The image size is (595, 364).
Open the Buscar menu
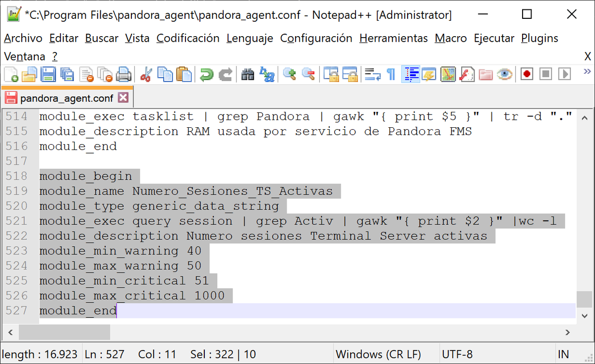[102, 38]
